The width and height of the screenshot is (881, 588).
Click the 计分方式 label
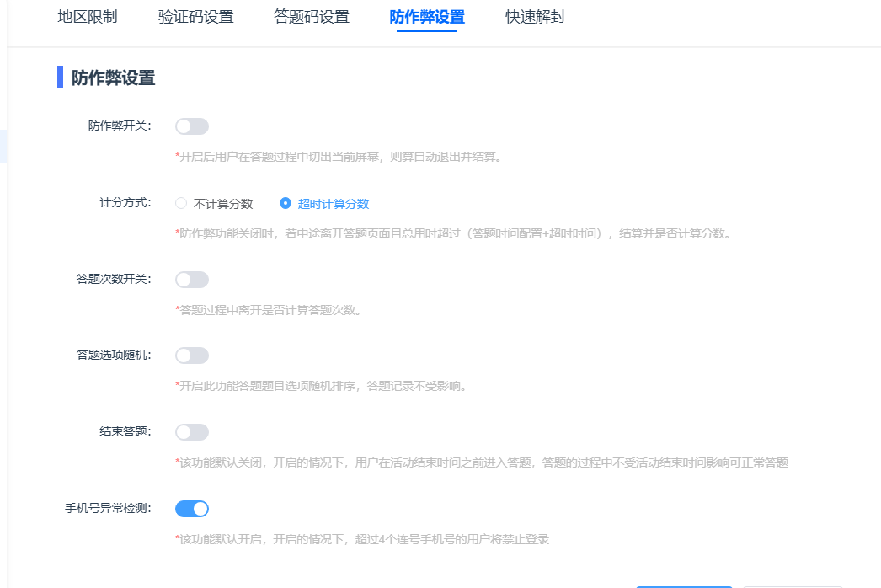coord(125,203)
